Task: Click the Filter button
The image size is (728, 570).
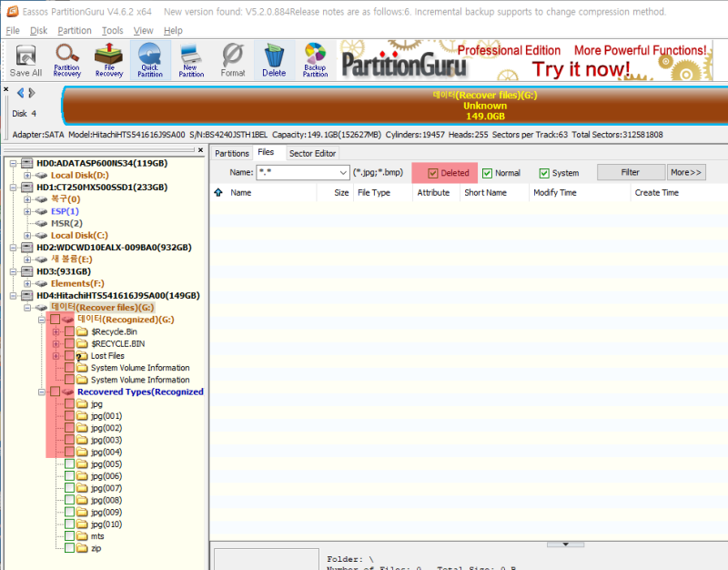Action: tap(631, 172)
